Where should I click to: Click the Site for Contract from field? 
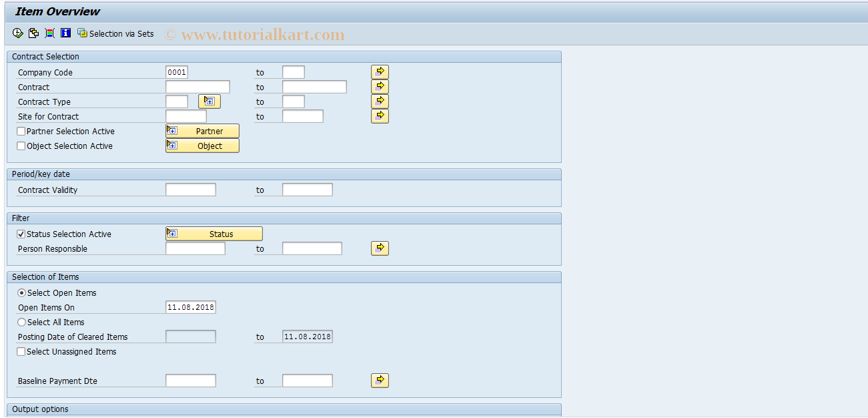(x=186, y=116)
